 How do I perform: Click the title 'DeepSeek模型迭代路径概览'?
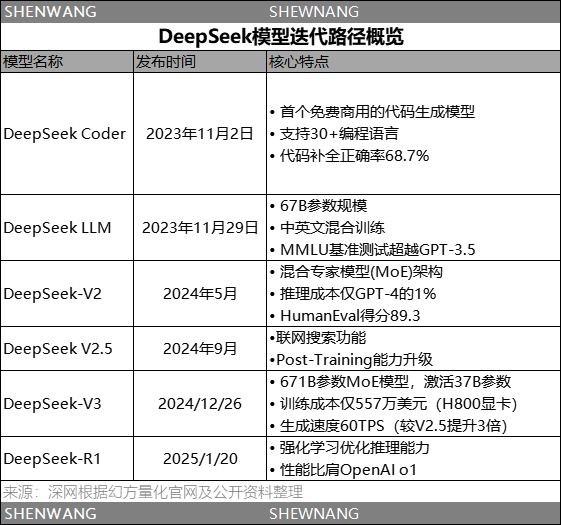(x=281, y=37)
